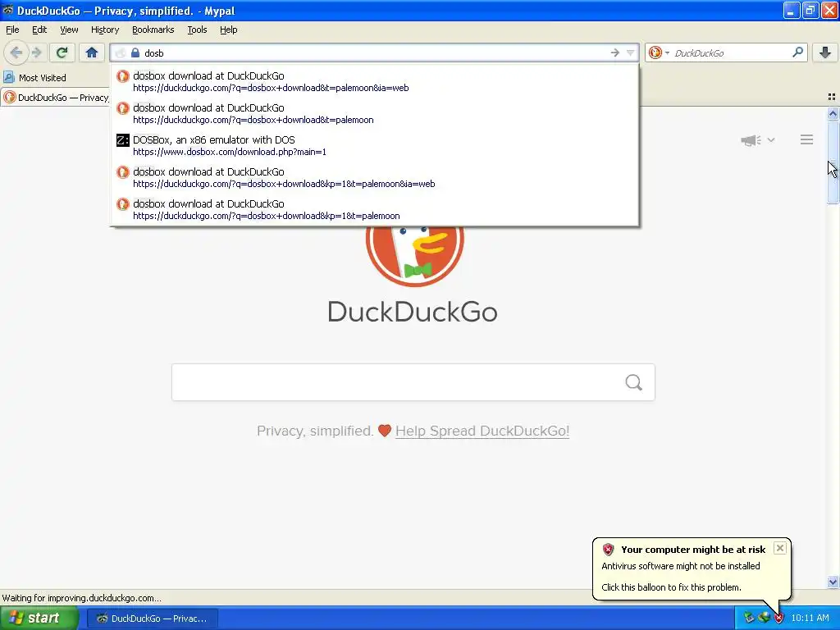Click the security shield in balloon title
The image size is (840, 630).
pyautogui.click(x=608, y=549)
